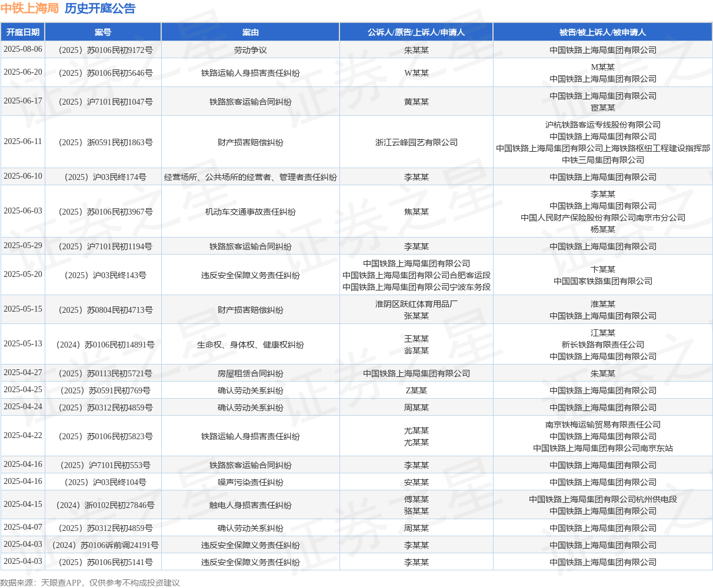713x588 pixels.
Task: Click defendant 沪杭铁路客运专线股份有限公司
Action: click(x=602, y=125)
